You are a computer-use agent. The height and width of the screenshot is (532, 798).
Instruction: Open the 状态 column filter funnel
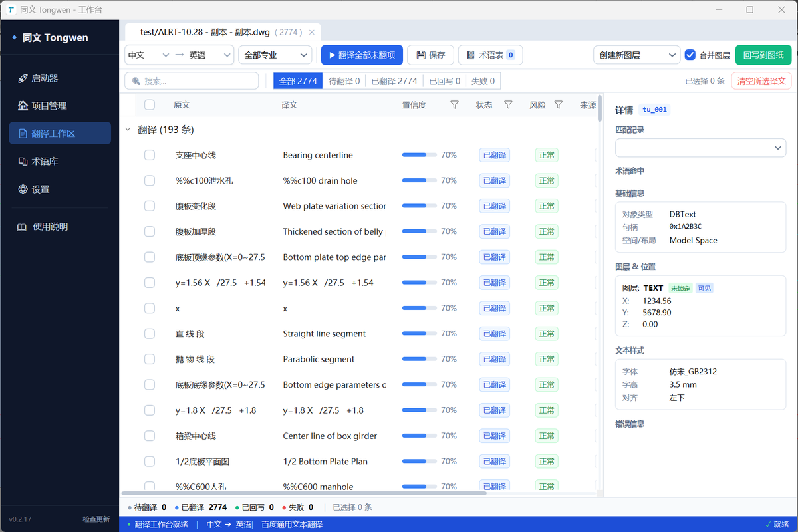click(508, 105)
